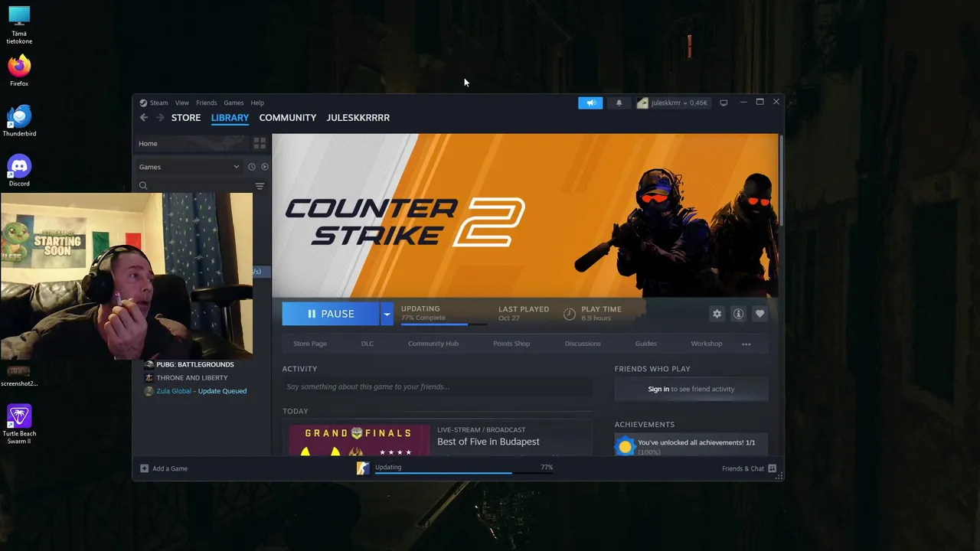Click the achievement badge icon
Image resolution: width=980 pixels, height=551 pixels.
tap(626, 446)
